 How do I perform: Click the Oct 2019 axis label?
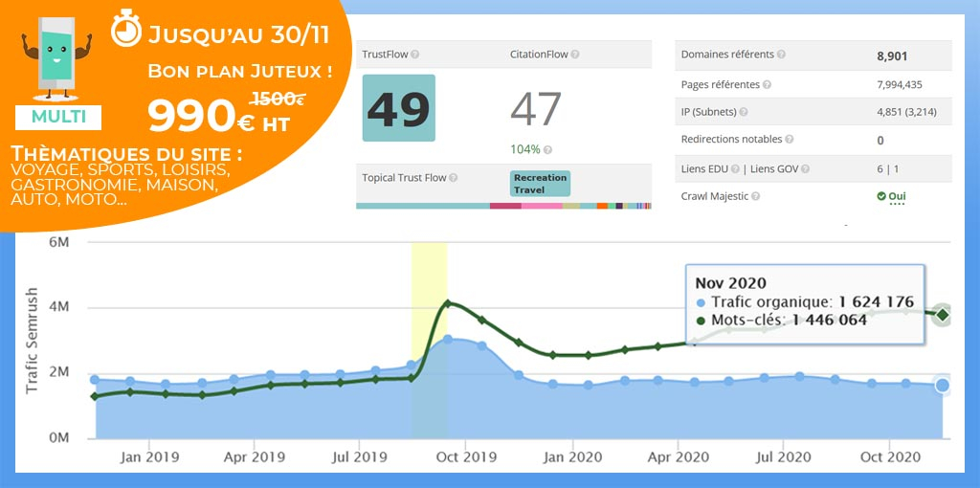pyautogui.click(x=465, y=456)
